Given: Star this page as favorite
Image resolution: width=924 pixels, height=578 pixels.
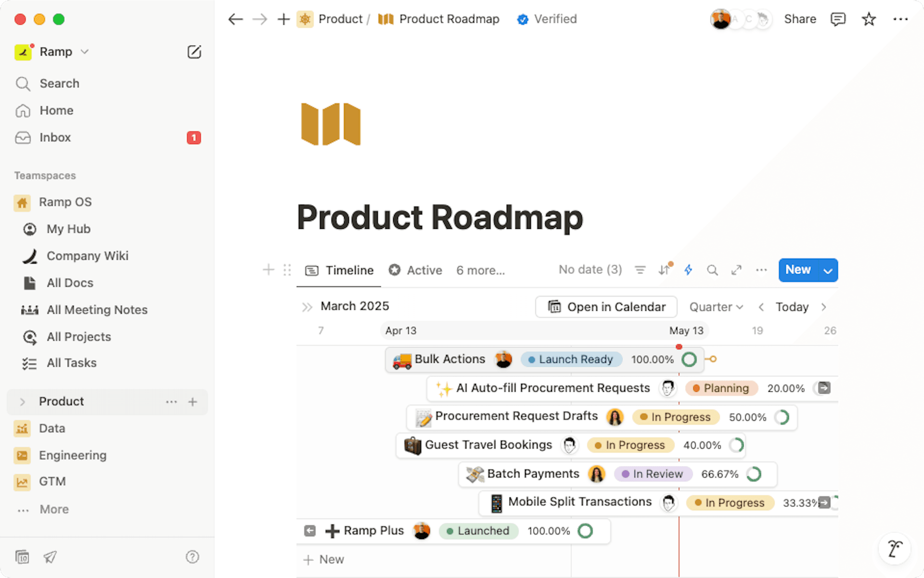Looking at the screenshot, I should point(869,19).
